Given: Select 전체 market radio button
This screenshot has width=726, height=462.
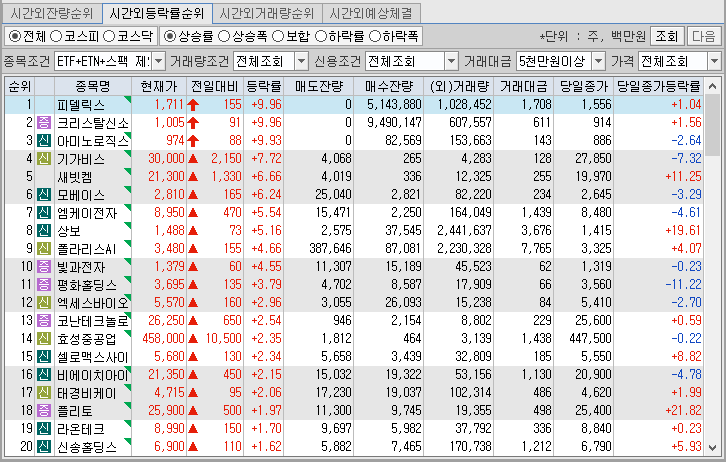Looking at the screenshot, I should [15, 36].
